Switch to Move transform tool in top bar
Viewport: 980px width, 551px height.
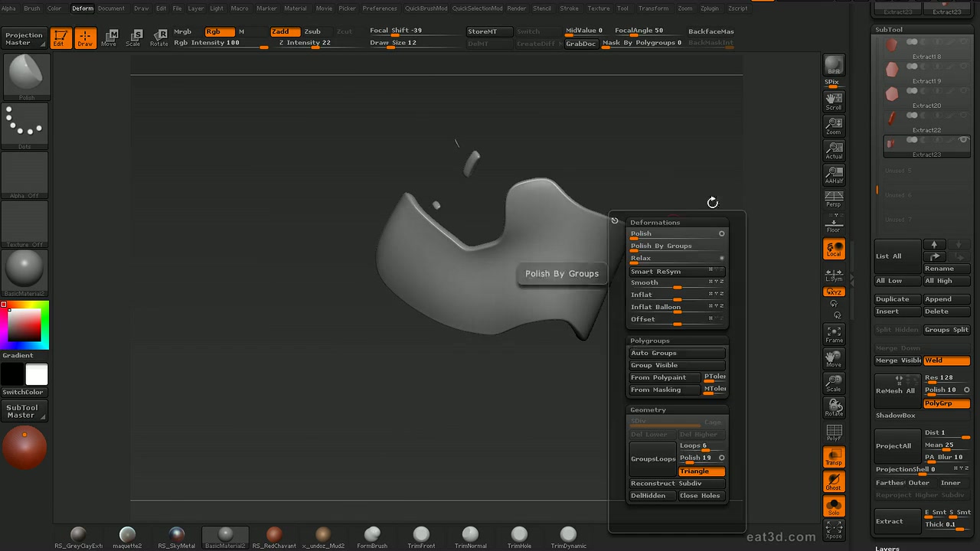pos(109,37)
